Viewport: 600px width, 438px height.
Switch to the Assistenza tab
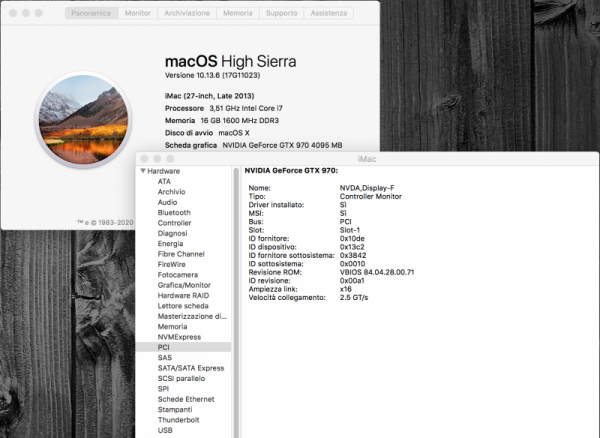tap(329, 13)
